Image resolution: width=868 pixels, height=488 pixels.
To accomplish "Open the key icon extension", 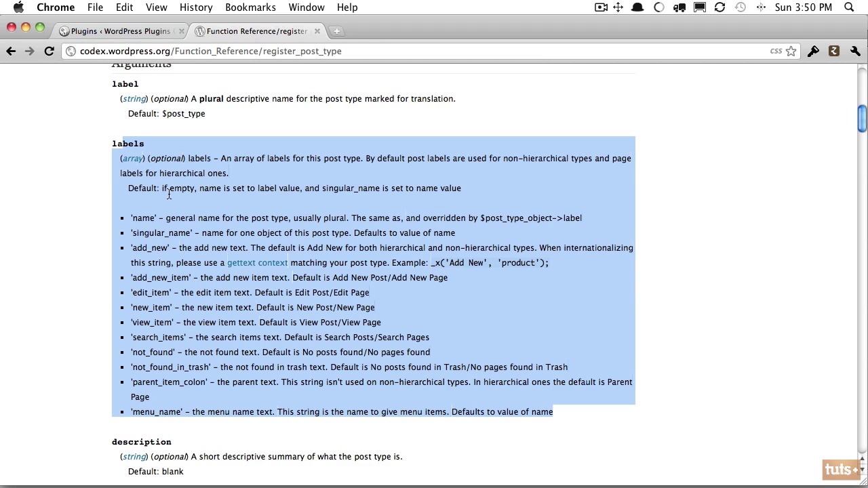I will [x=813, y=51].
